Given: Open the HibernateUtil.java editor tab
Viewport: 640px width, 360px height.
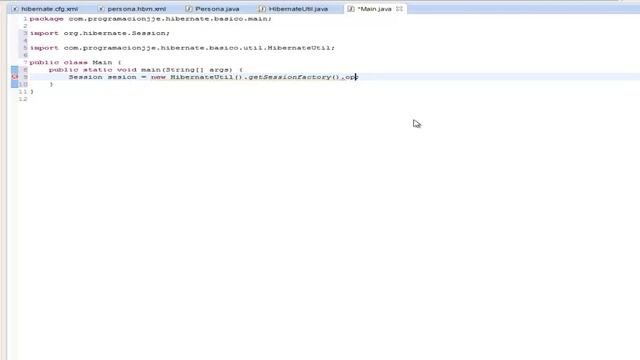Looking at the screenshot, I should [x=298, y=9].
